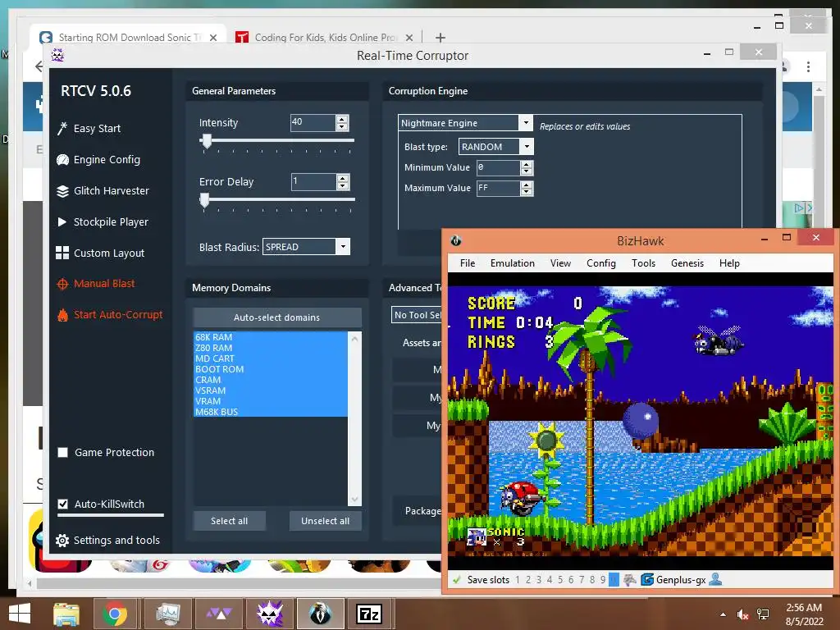840x630 pixels.
Task: Open a new Chrome tab
Action: pyautogui.click(x=441, y=38)
